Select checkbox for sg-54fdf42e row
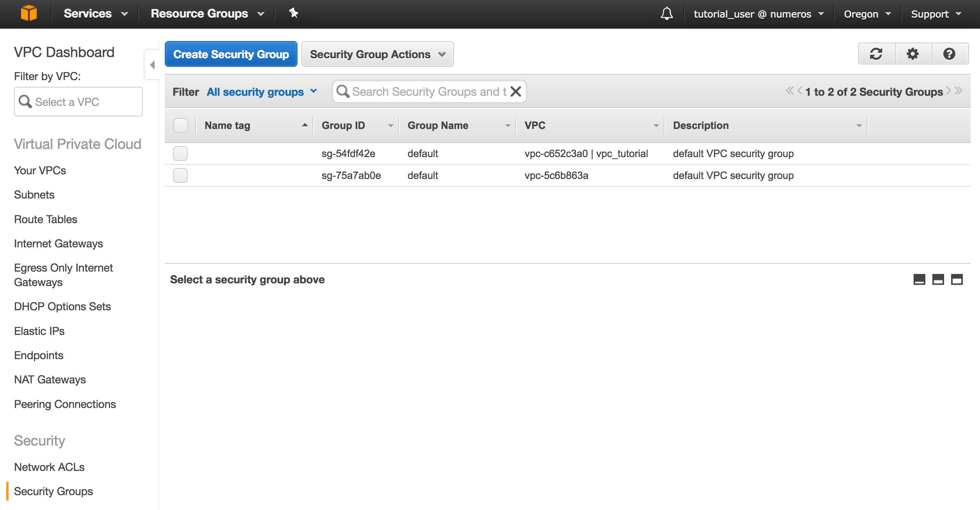 pyautogui.click(x=180, y=154)
